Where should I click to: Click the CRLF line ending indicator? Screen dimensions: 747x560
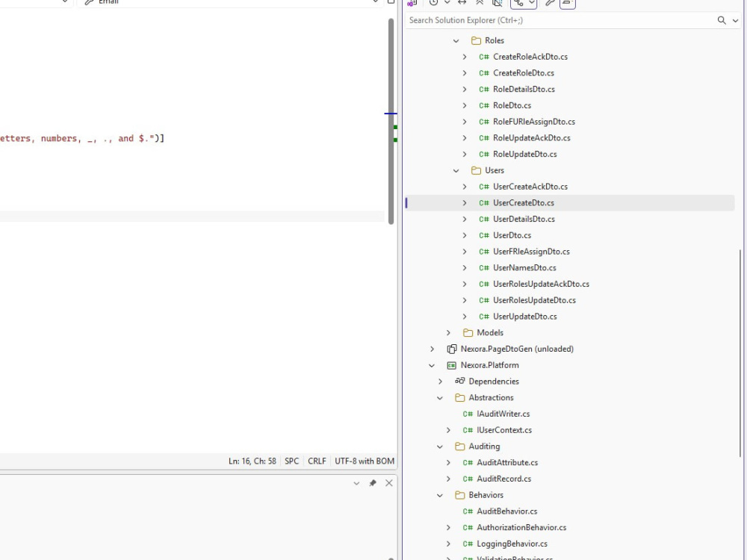point(317,461)
